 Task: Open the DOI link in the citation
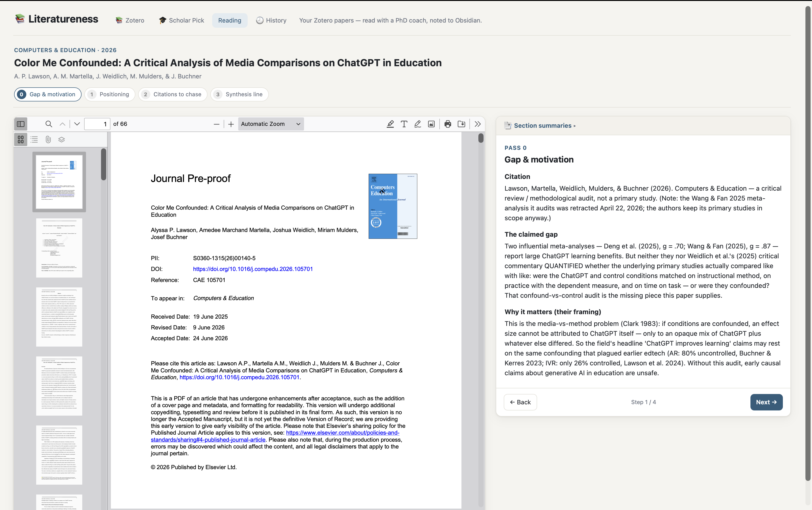[239, 377]
